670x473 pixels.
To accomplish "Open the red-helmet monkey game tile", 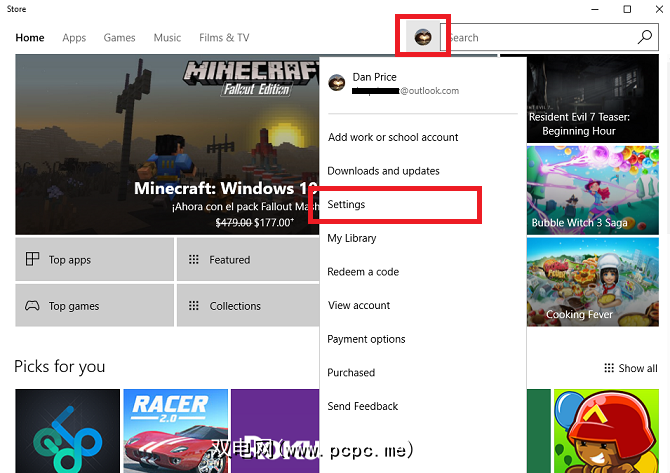I will pos(606,431).
